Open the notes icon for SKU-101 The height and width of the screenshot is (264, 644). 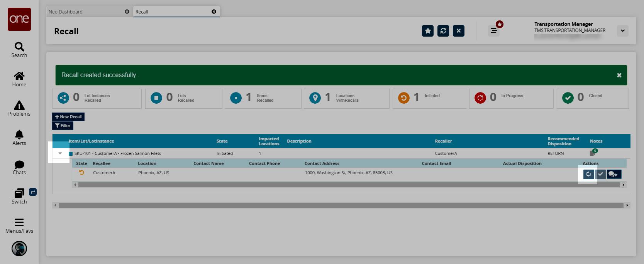pos(593,153)
